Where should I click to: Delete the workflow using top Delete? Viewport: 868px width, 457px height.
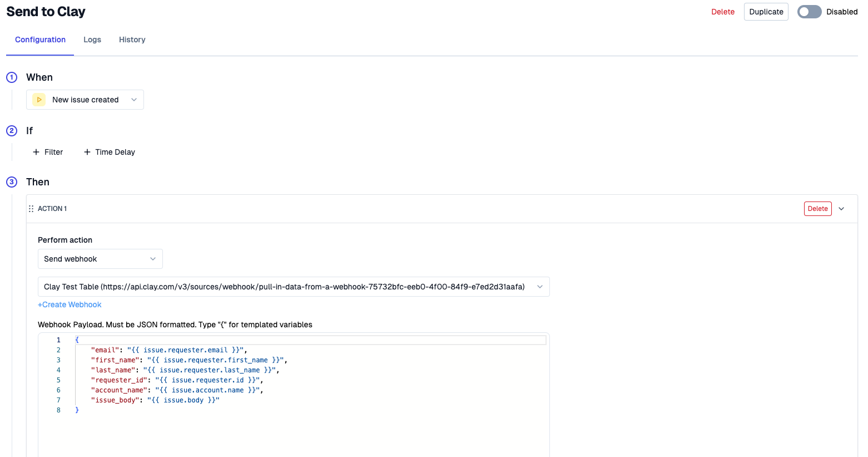pos(723,12)
